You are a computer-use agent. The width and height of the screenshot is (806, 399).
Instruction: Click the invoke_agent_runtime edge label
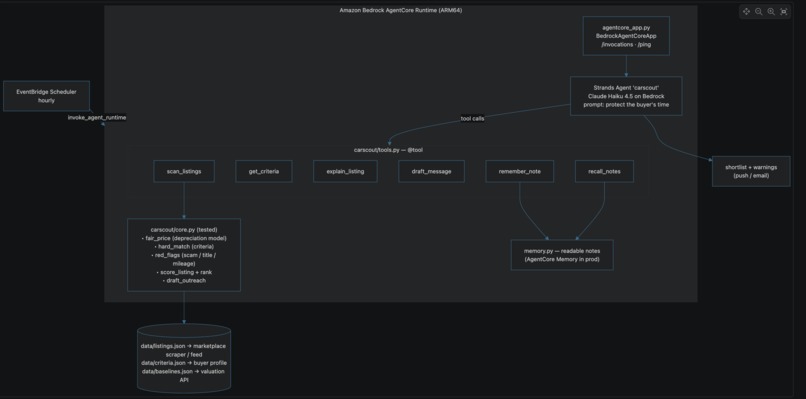pyautogui.click(x=97, y=117)
